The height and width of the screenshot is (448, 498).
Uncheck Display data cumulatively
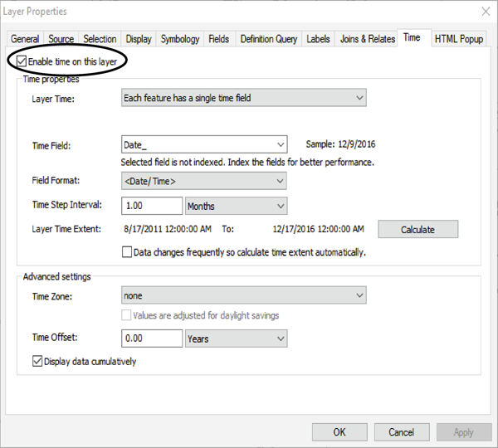[x=37, y=361]
